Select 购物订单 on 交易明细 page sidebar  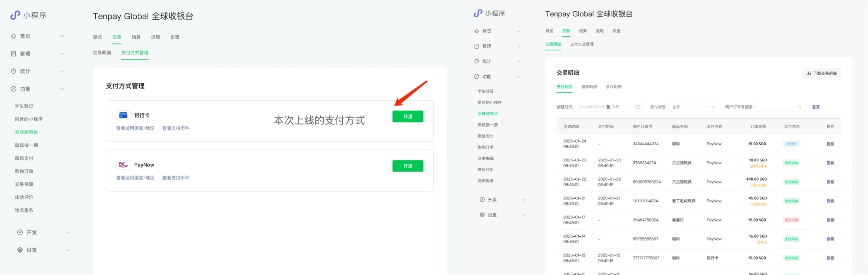(485, 147)
